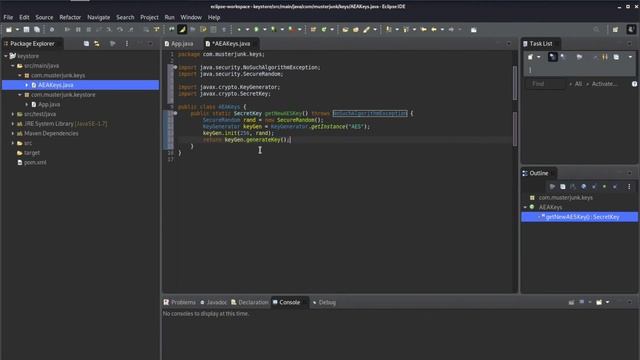The height and width of the screenshot is (360, 640).
Task: Click the New Java Package toolbar icon
Action: click(313, 29)
